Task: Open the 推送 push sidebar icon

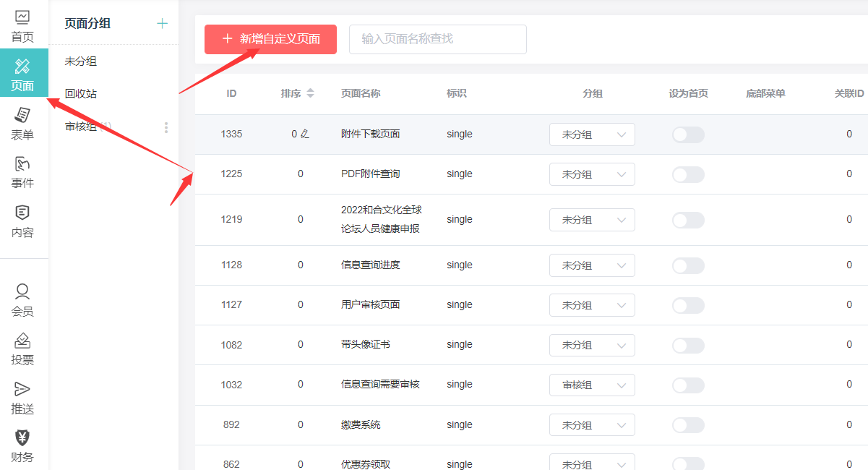Action: tap(22, 398)
